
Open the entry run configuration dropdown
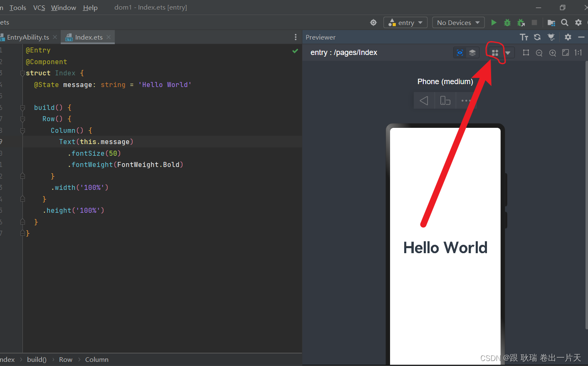point(406,22)
